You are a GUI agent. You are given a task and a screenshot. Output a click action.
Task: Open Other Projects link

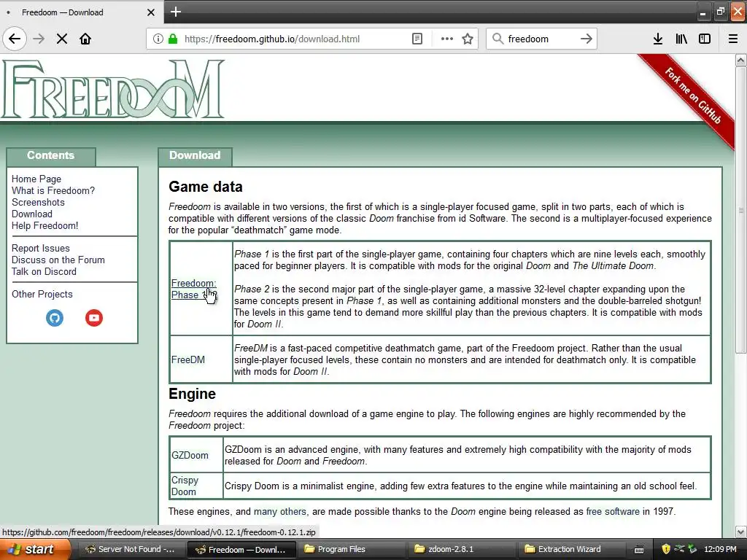42,295
